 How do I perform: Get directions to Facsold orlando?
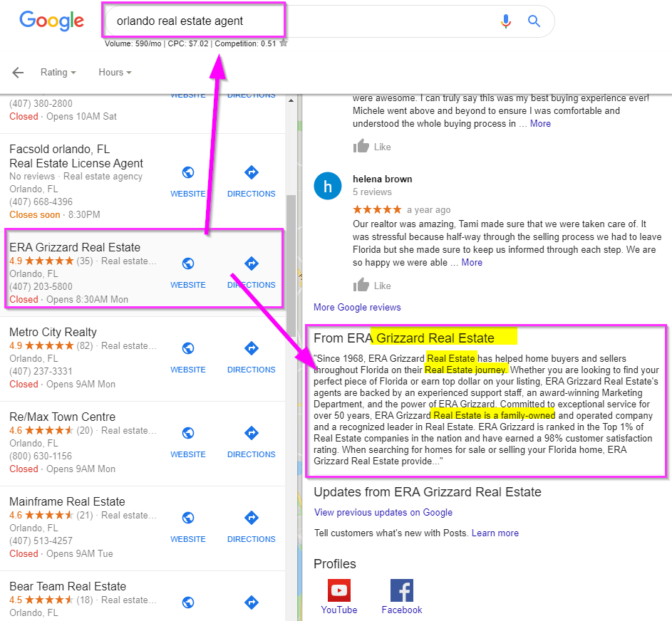click(x=252, y=172)
